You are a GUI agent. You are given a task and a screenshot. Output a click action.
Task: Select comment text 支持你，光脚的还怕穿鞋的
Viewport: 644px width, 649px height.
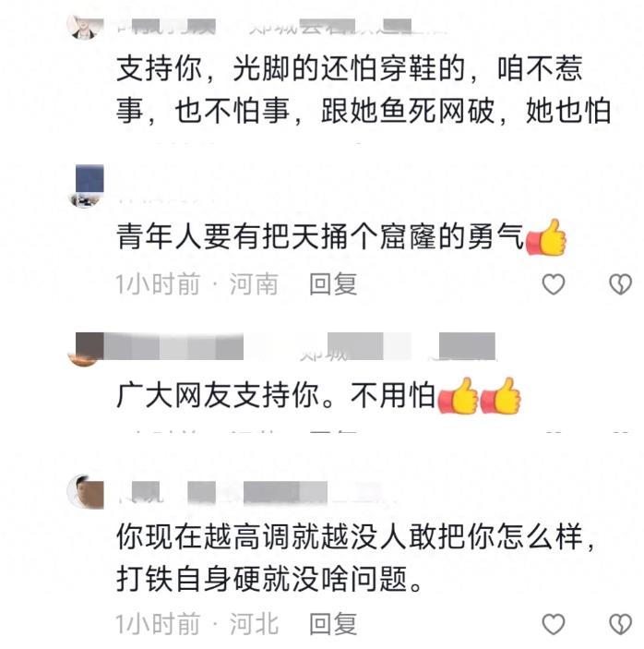click(291, 68)
